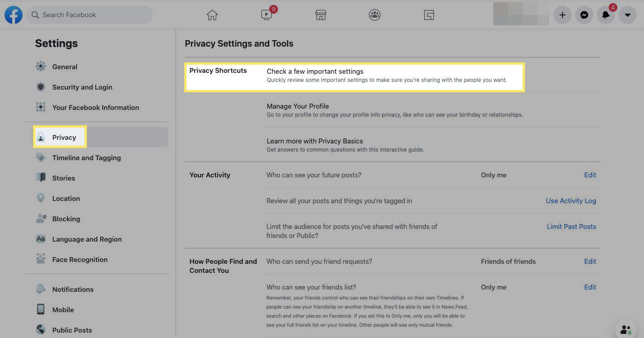
Task: Click the Location pin icon
Action: (41, 198)
